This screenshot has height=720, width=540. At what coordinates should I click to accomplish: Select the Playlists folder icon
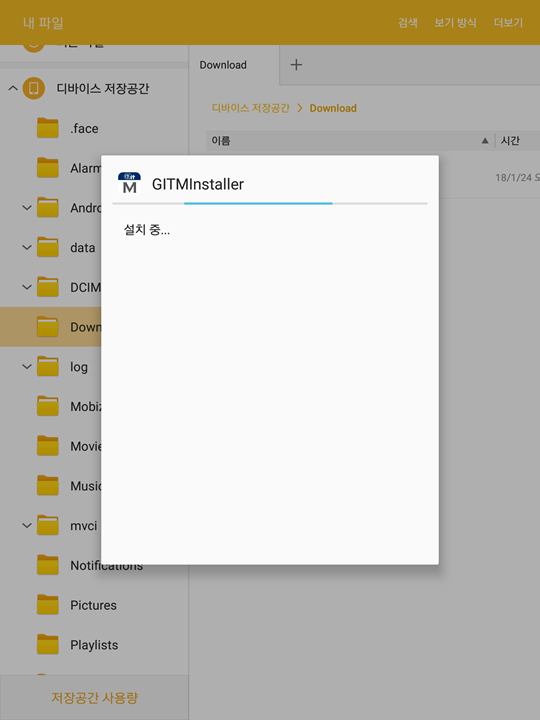pyautogui.click(x=48, y=644)
